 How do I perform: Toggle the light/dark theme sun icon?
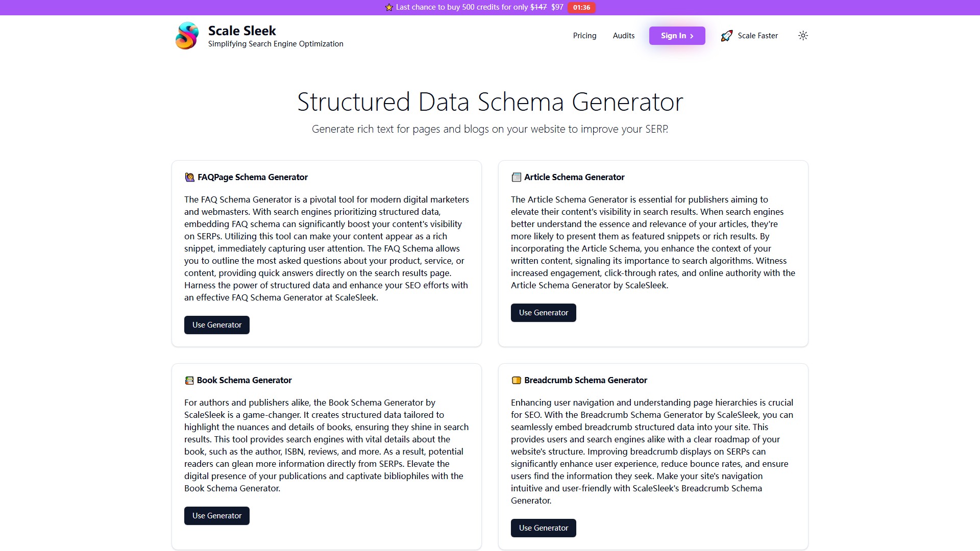click(802, 35)
